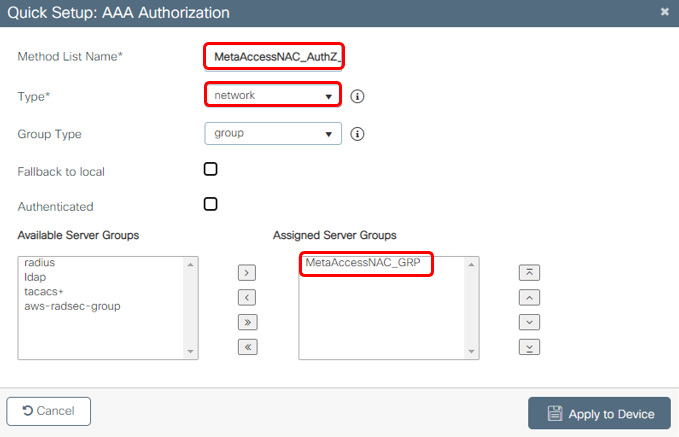Move assigned group down one position
The width and height of the screenshot is (679, 437).
pos(529,322)
